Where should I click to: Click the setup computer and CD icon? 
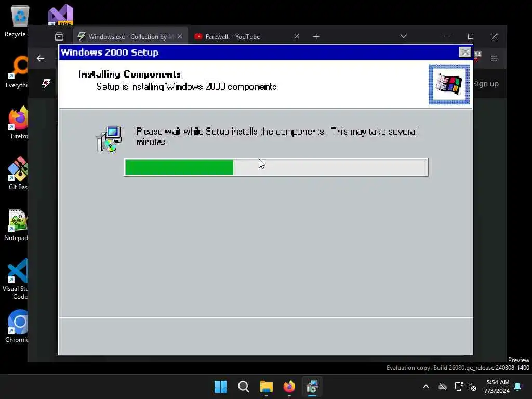(109, 139)
